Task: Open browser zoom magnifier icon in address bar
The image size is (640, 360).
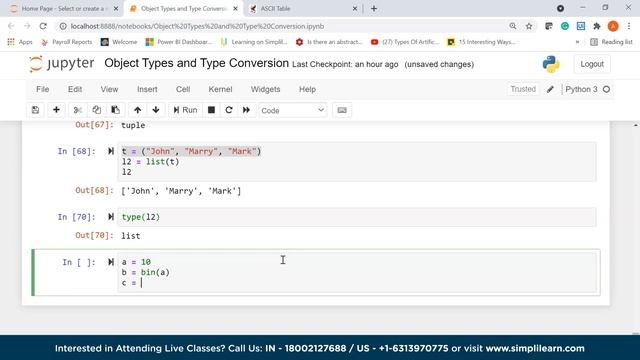Action: click(x=513, y=26)
